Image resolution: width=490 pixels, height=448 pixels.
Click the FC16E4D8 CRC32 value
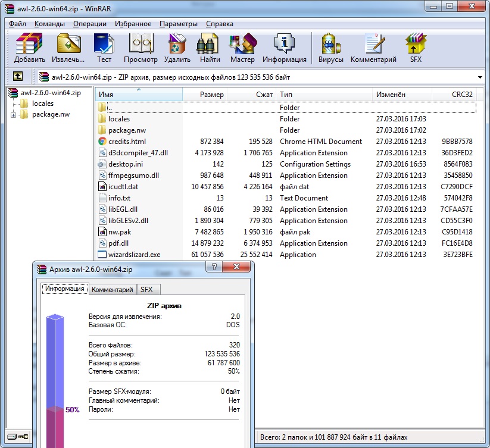pyautogui.click(x=457, y=243)
